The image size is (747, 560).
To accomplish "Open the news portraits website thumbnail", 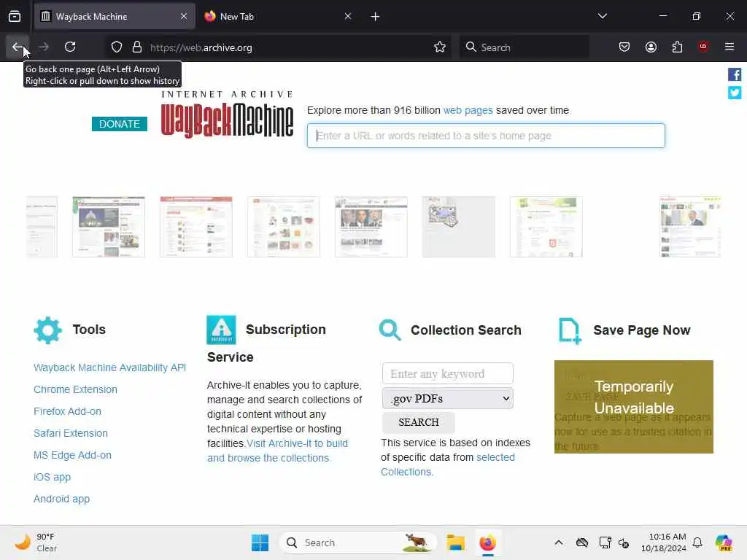I will (371, 227).
